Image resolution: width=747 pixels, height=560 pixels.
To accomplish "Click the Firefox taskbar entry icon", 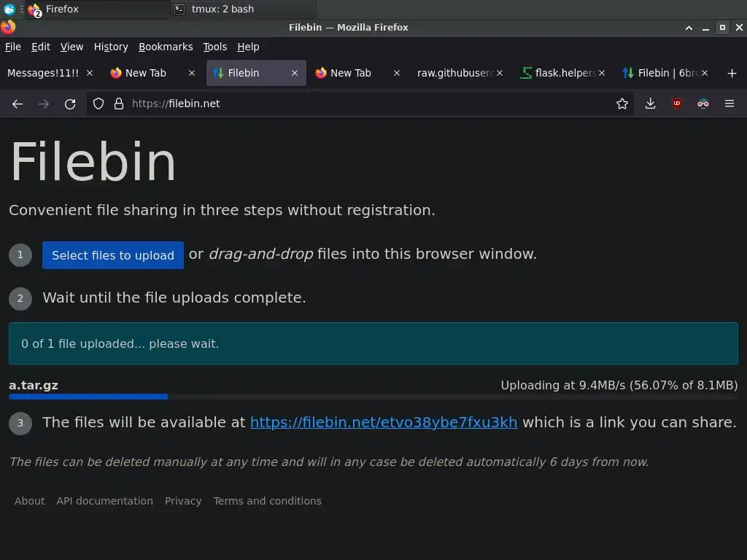I will tap(35, 9).
